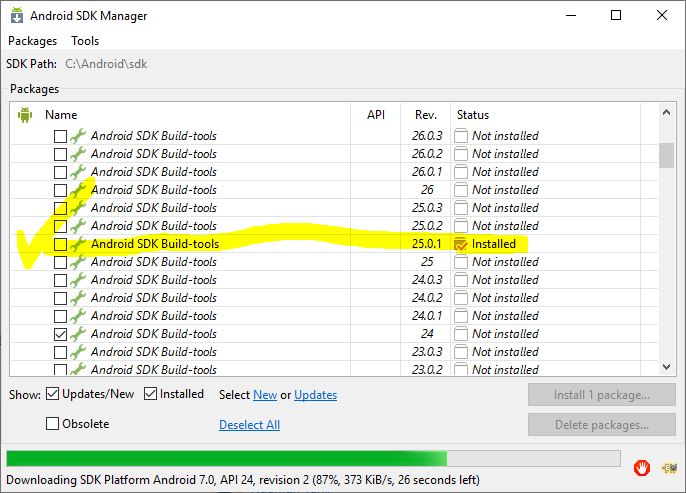686x493 pixels.
Task: Check the Build-tools 24.0.3 checkbox
Action: 60,280
